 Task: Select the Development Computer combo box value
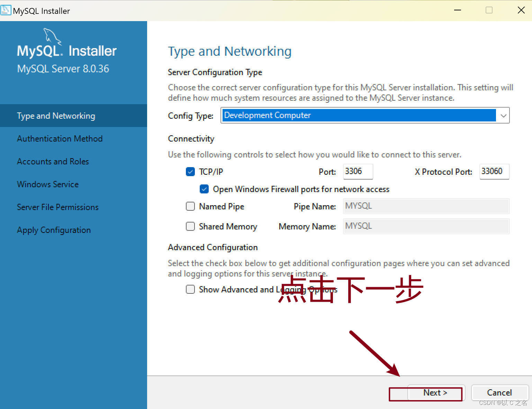click(x=359, y=115)
